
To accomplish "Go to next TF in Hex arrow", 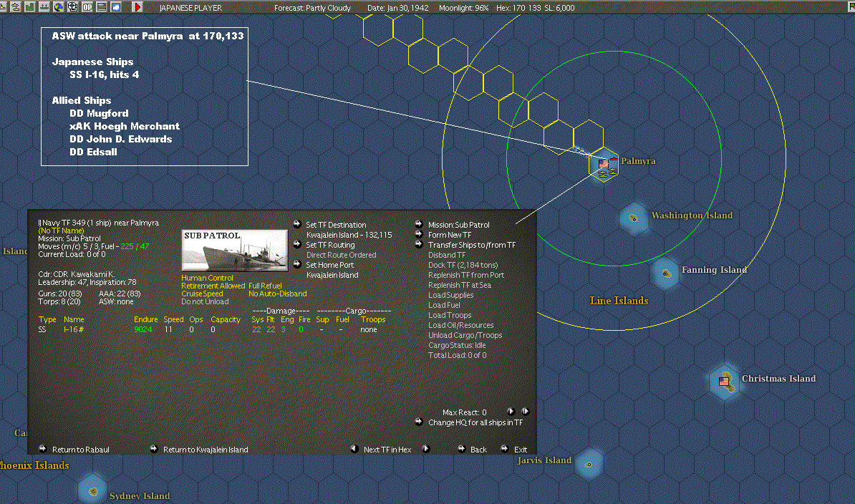I will coord(426,449).
